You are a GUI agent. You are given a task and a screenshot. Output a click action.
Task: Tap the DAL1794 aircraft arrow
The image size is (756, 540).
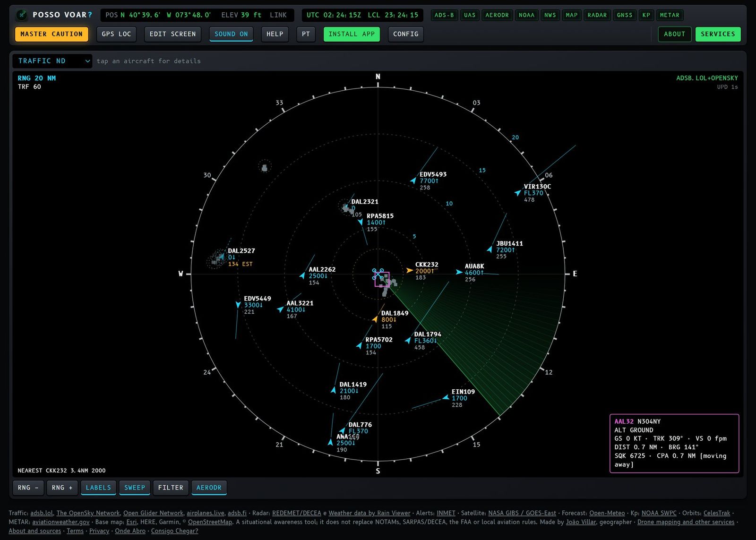click(x=408, y=340)
